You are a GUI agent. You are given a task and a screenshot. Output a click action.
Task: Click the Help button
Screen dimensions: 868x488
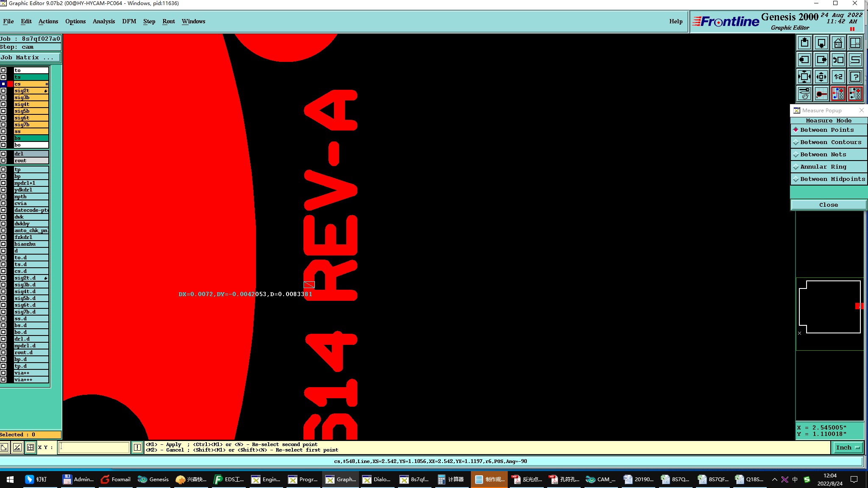676,22
